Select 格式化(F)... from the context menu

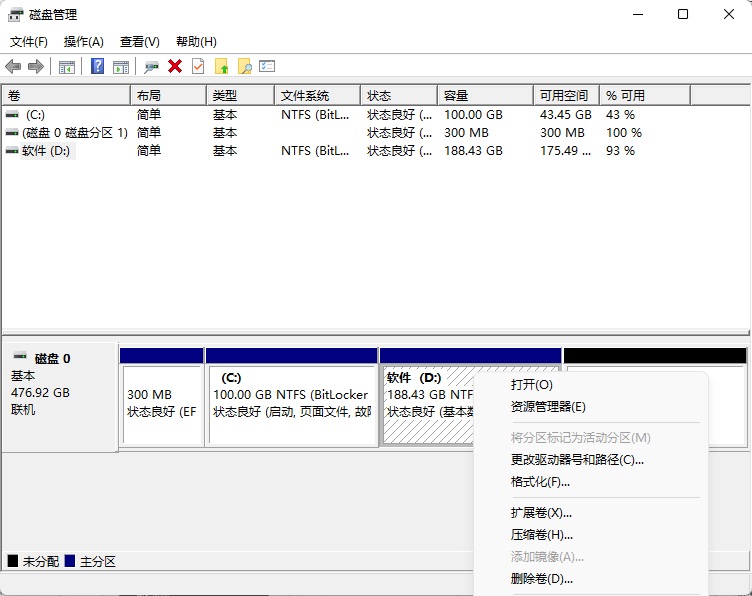click(540, 481)
